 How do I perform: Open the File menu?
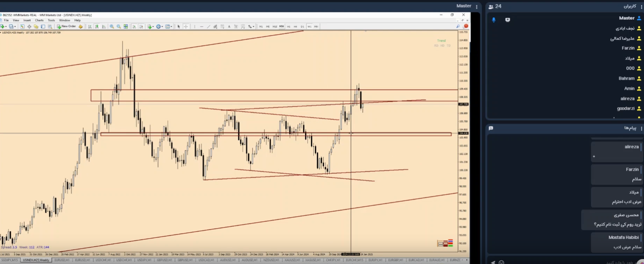click(6, 20)
